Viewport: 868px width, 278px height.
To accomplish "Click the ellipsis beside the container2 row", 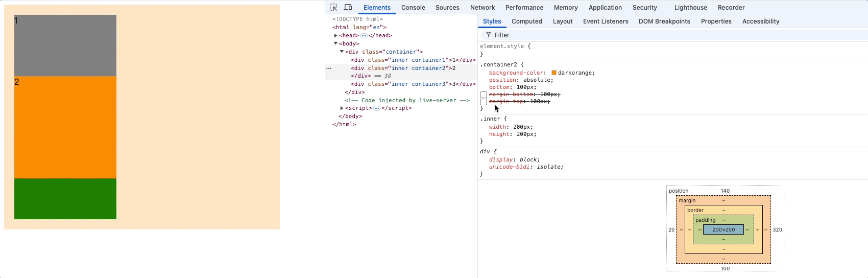I will (329, 68).
